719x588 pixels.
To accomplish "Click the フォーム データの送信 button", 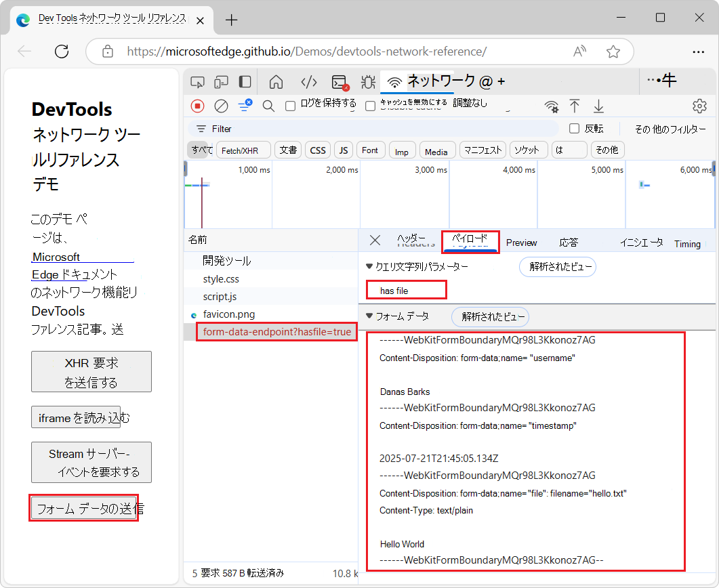I will point(83,507).
